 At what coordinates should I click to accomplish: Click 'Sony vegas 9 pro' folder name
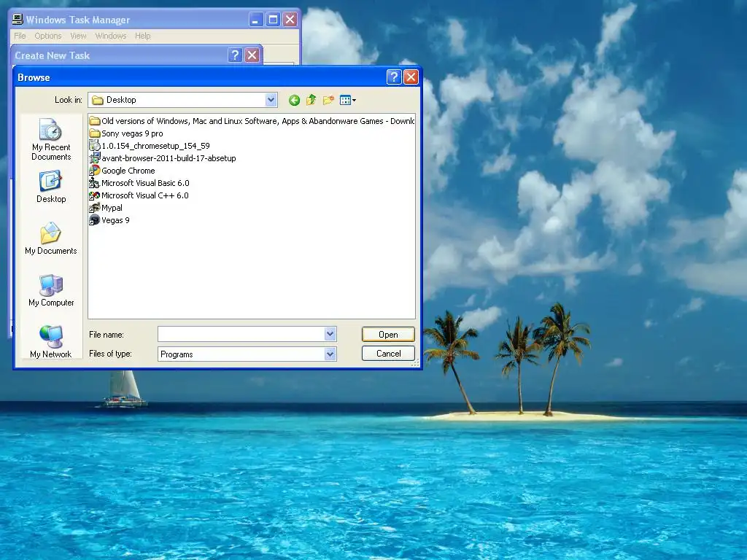click(x=132, y=134)
